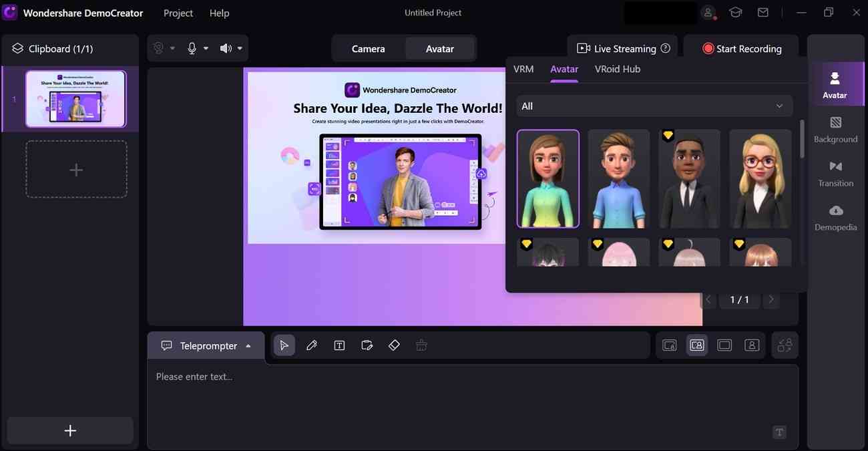Select the dark-haired premium avatar in second row
Screen dimensions: 868x451
[548, 252]
